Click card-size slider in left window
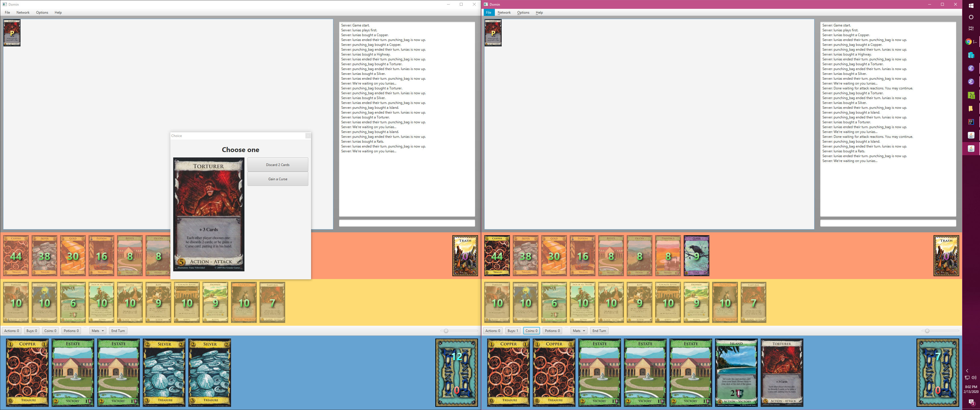The width and height of the screenshot is (980, 410). coord(459,331)
